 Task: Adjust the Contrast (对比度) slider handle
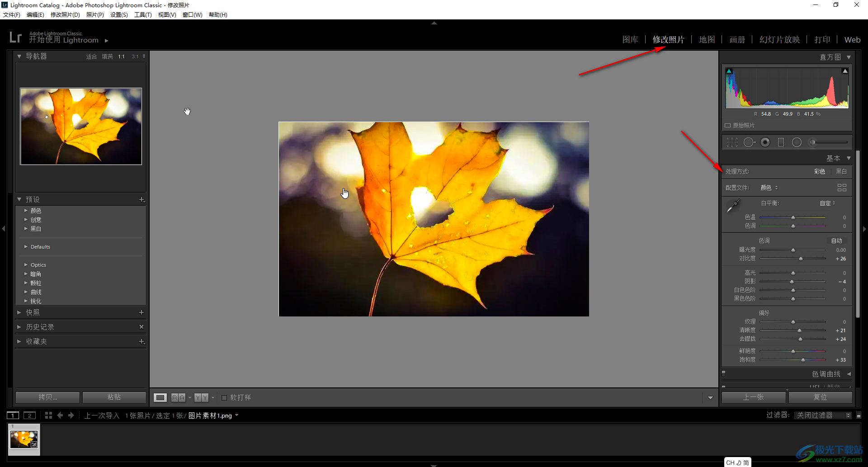click(801, 259)
